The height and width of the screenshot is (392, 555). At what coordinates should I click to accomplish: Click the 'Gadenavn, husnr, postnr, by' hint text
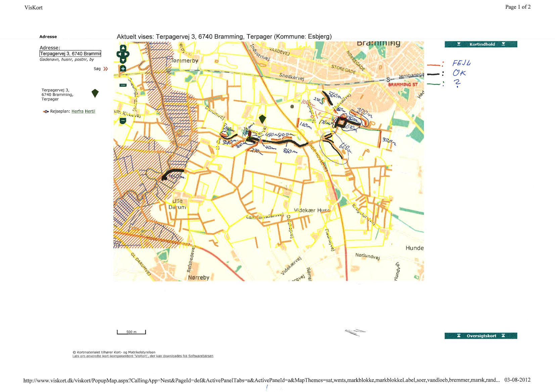(x=67, y=59)
